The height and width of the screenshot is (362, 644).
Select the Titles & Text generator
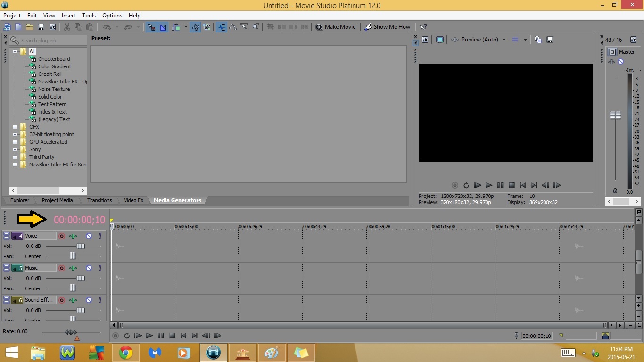[52, 112]
